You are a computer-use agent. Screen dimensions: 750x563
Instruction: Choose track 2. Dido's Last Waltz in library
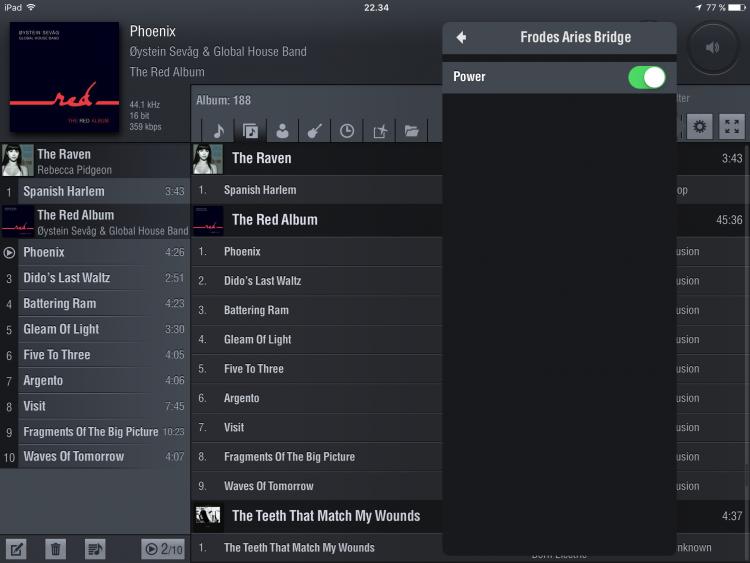pyautogui.click(x=317, y=281)
